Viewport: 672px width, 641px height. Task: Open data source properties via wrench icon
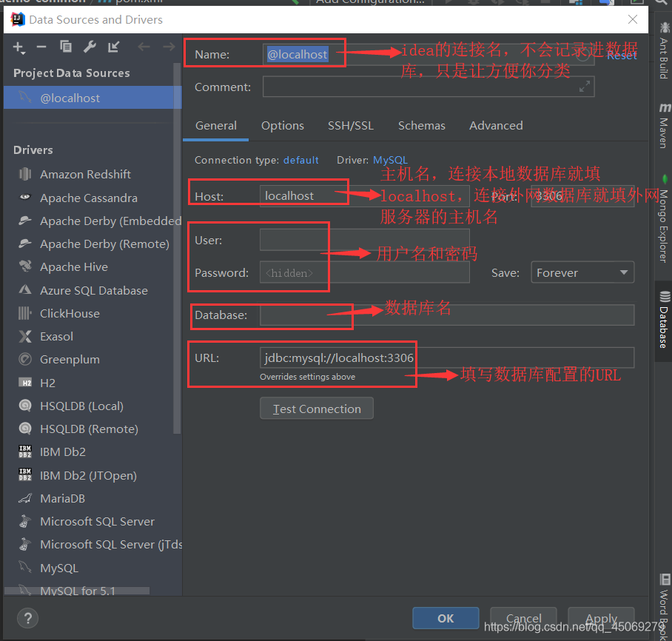click(88, 47)
